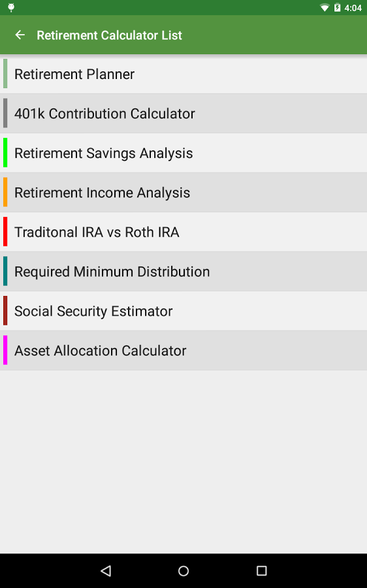The height and width of the screenshot is (588, 367).
Task: Click the bright green color bar
Action: point(5,153)
